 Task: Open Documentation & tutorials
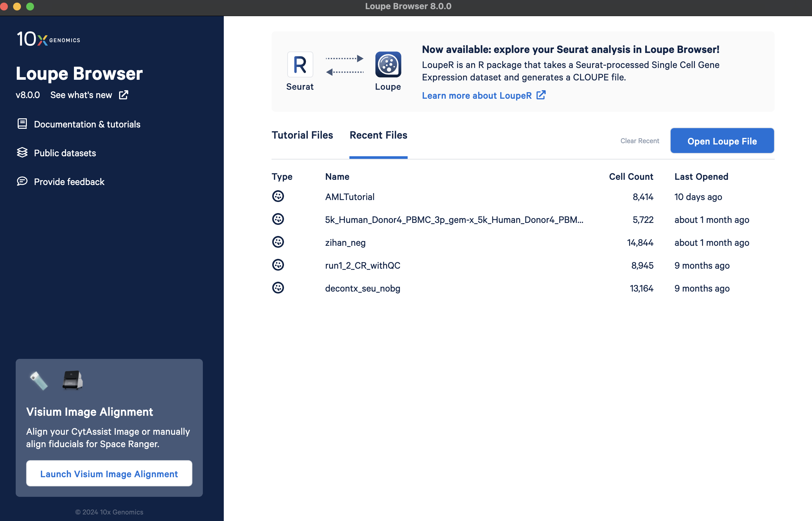(87, 124)
